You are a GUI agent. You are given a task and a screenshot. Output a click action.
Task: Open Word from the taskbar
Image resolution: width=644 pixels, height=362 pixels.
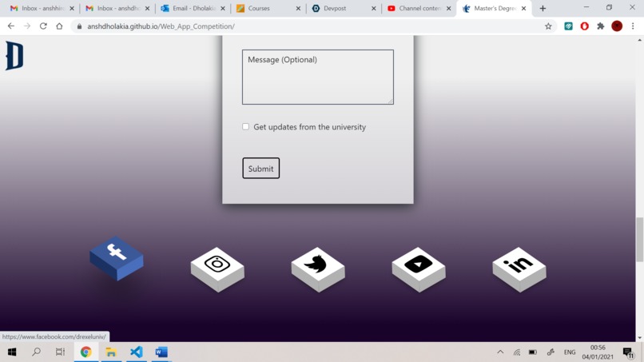tap(161, 352)
